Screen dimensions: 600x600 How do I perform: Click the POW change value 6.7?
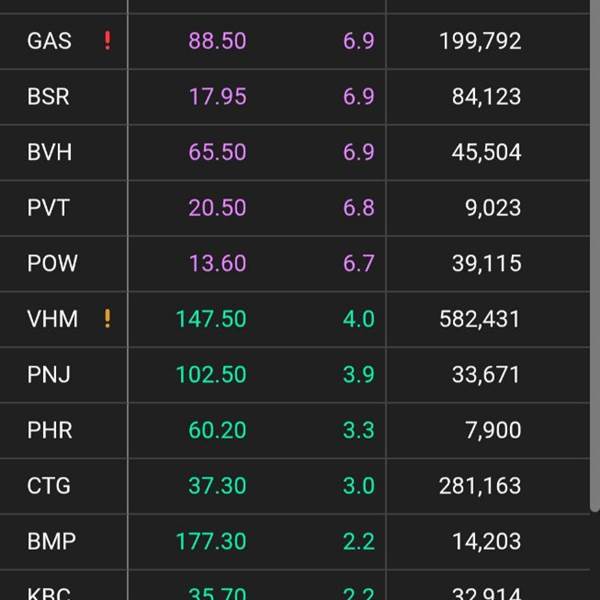358,263
